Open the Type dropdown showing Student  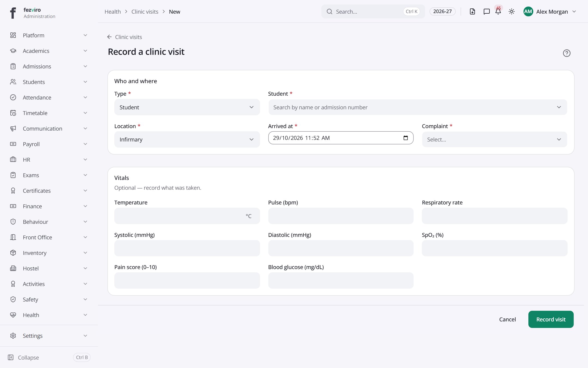[187, 107]
